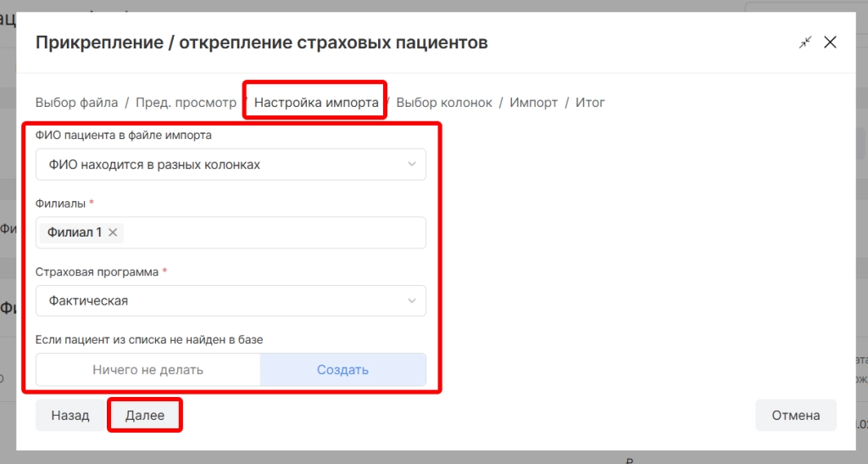Click the Филиал 1 tag label
868x464 pixels.
click(x=75, y=232)
